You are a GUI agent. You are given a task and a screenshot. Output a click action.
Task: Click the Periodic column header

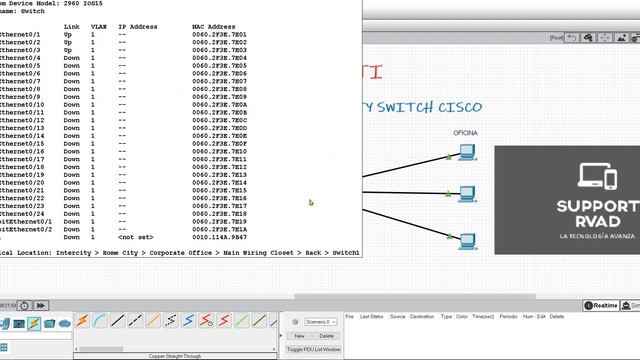[x=509, y=316]
